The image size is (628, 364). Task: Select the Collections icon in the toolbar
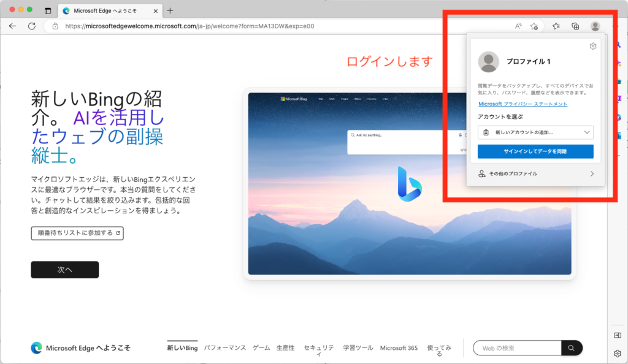tap(576, 26)
